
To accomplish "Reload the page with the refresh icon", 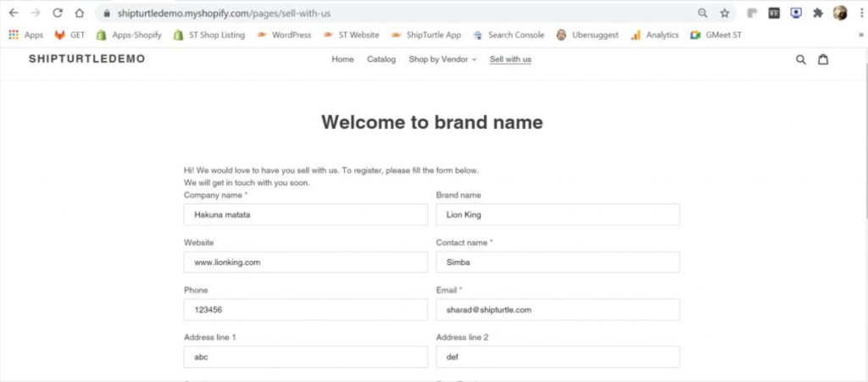I will (58, 13).
